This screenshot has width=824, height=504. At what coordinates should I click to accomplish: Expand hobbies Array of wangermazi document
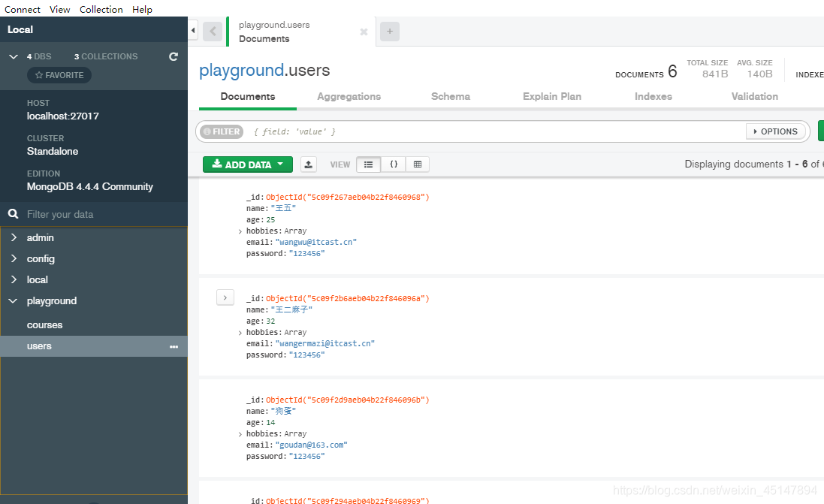(240, 333)
